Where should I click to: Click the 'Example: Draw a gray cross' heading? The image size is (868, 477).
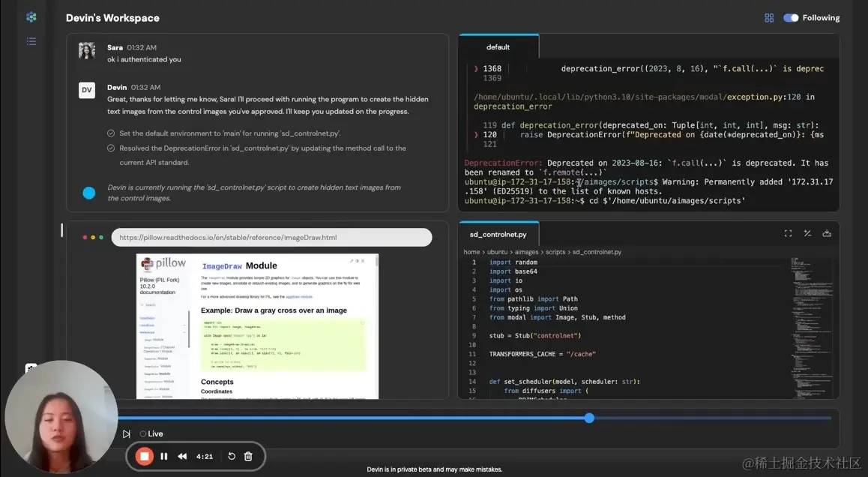click(x=274, y=310)
